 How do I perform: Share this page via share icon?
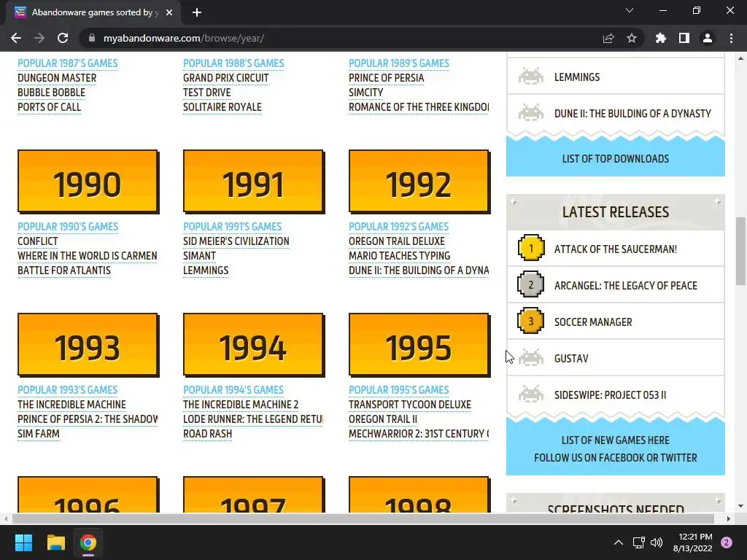(608, 38)
